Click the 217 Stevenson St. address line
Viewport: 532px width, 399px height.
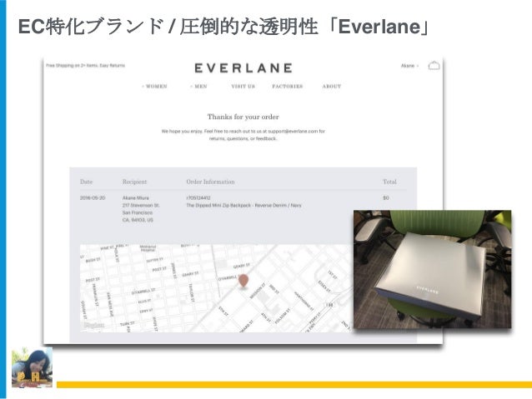pyautogui.click(x=141, y=206)
